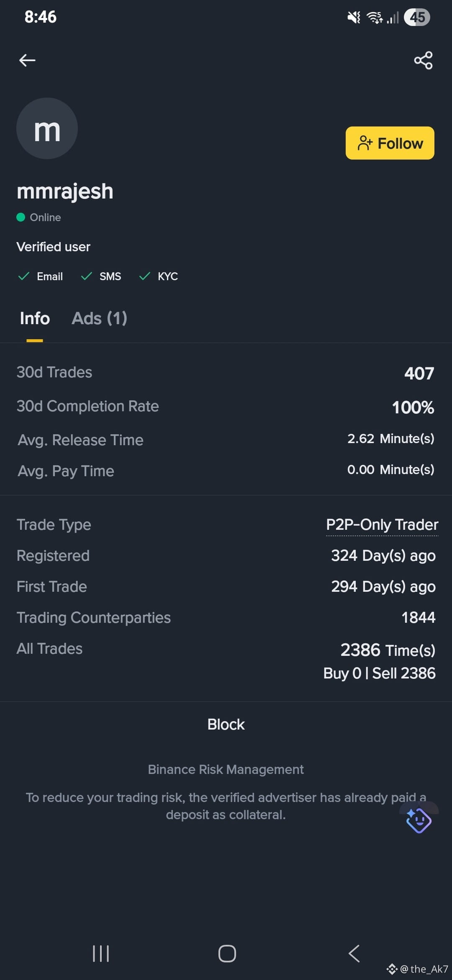Tap the SMS verification checkmark
Viewport: 452px width, 980px height.
click(x=86, y=276)
